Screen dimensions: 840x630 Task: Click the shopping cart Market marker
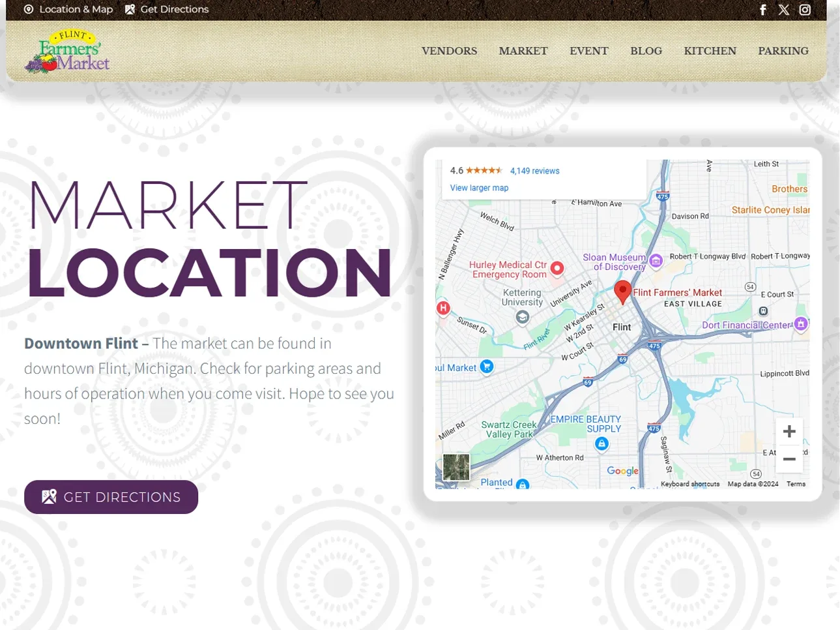(x=486, y=367)
